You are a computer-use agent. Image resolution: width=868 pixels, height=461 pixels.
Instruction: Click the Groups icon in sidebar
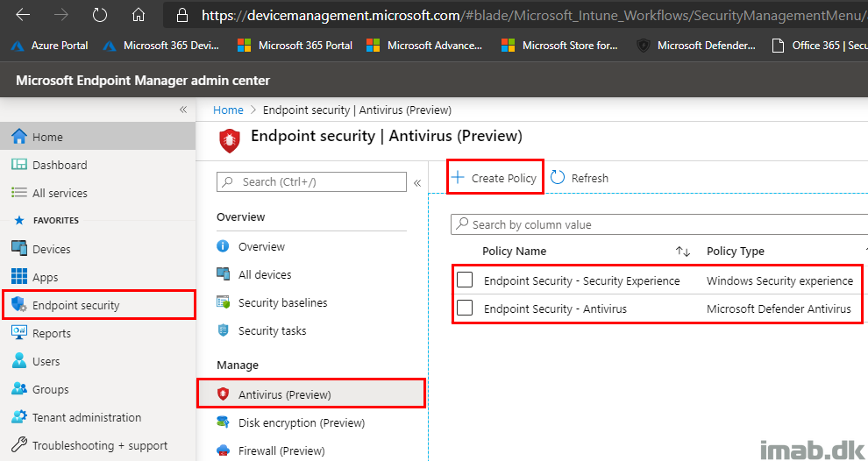(x=19, y=389)
